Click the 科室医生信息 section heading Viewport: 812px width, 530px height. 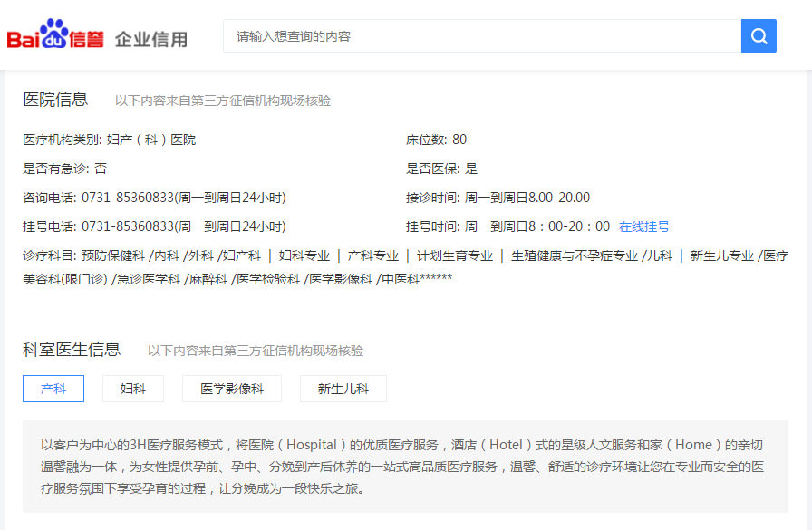click(72, 350)
